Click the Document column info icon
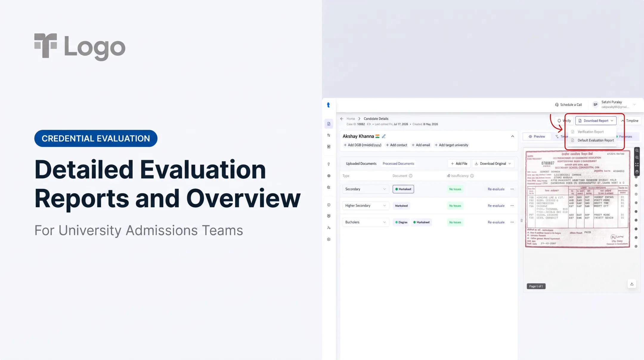The image size is (644, 360). pos(411,176)
